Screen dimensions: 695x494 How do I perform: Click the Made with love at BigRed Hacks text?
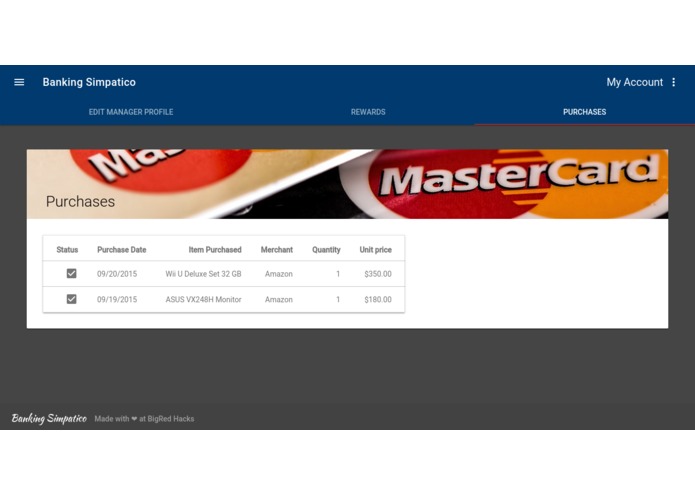point(144,419)
